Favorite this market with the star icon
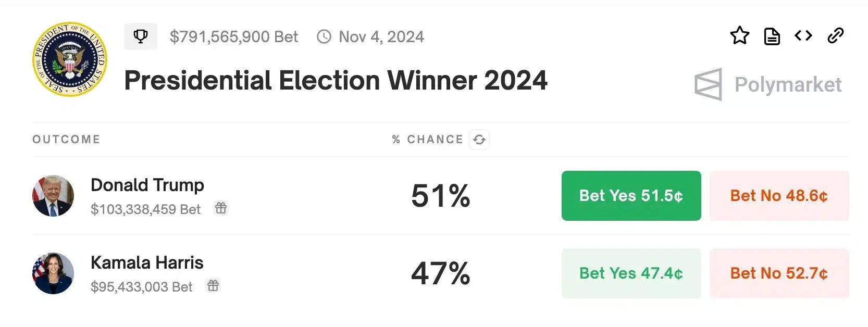868x327 pixels. point(739,36)
